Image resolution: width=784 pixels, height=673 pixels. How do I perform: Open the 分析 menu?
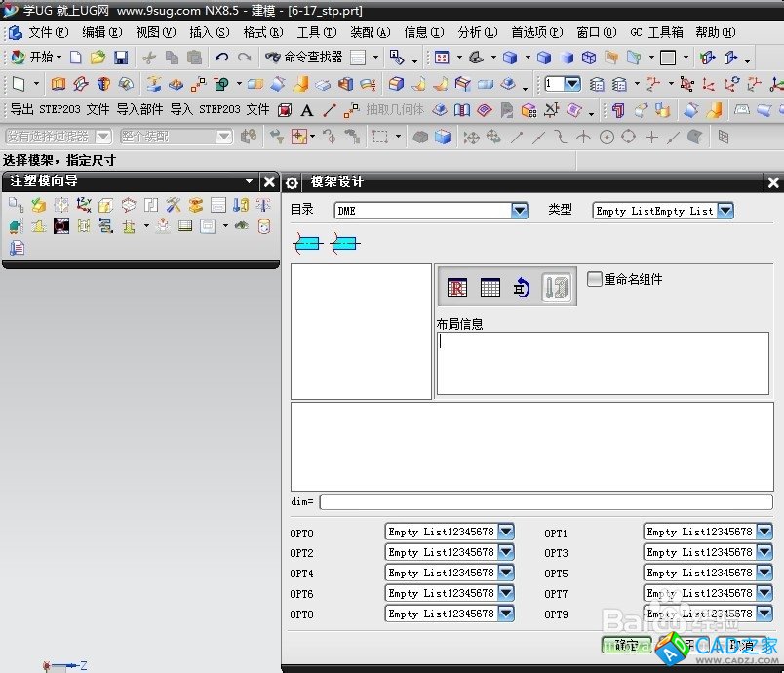476,32
